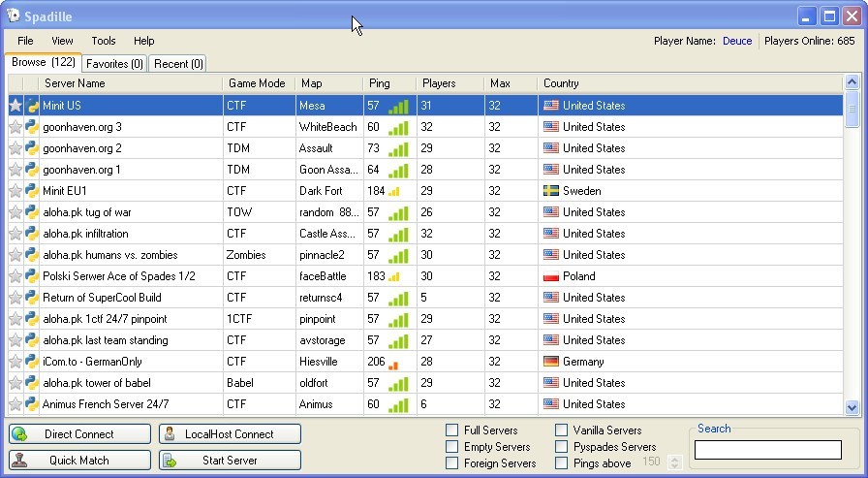This screenshot has width=868, height=478.
Task: Select the Animus French Server 24/7 row
Action: point(425,404)
